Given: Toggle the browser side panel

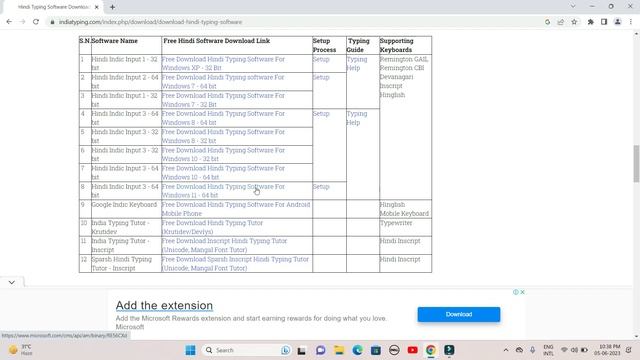Looking at the screenshot, I should pos(604,22).
